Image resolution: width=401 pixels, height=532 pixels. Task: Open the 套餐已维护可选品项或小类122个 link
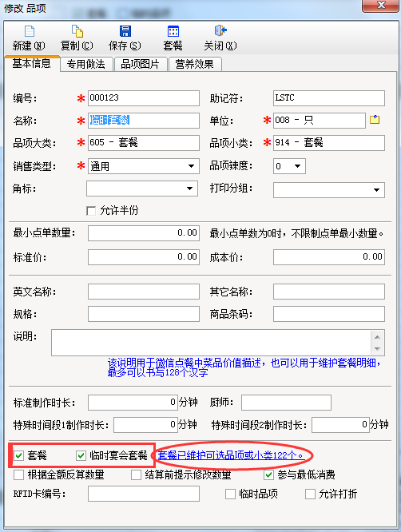[x=231, y=455]
